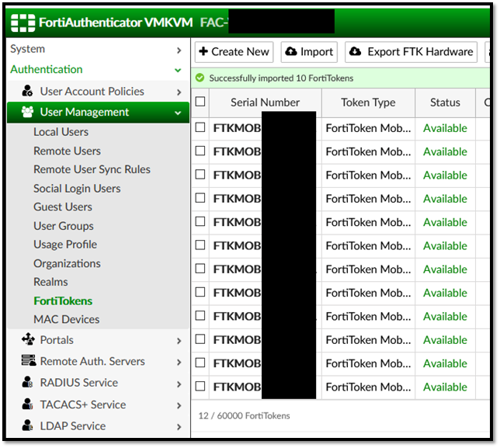Click the LDAP Service icon
The height and width of the screenshot is (448, 500).
pos(28,425)
